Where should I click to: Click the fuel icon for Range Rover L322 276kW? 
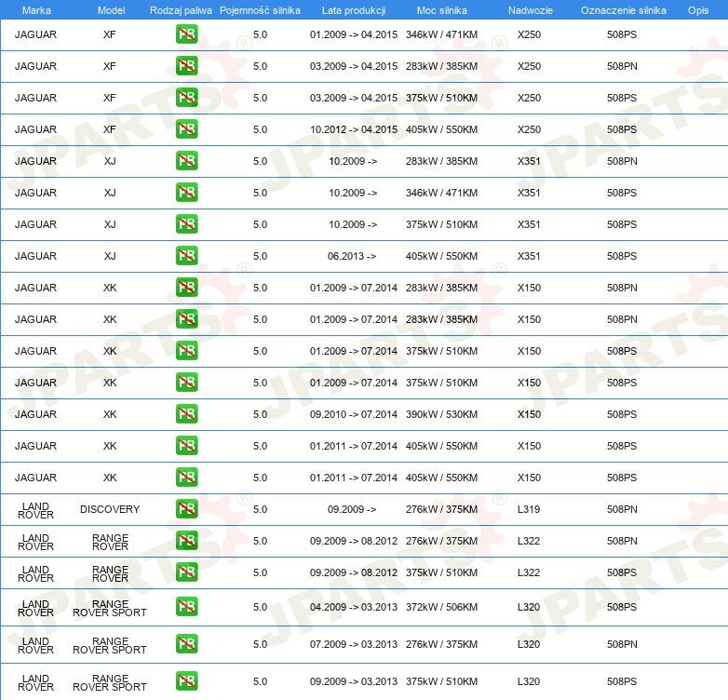[186, 540]
